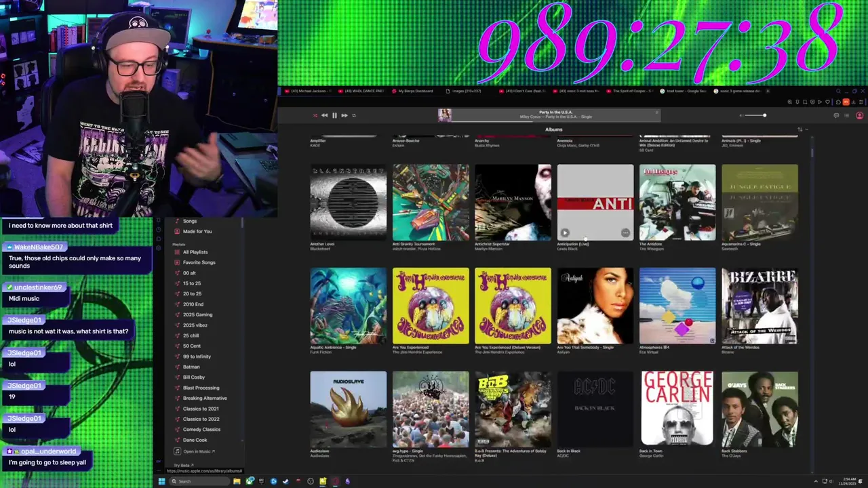Switch to brad buser Google Search tab

(685, 91)
